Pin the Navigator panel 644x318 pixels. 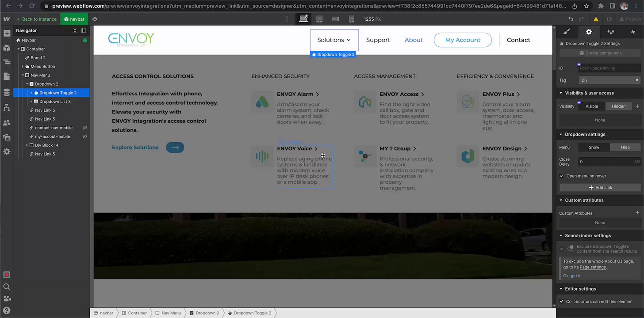84,30
